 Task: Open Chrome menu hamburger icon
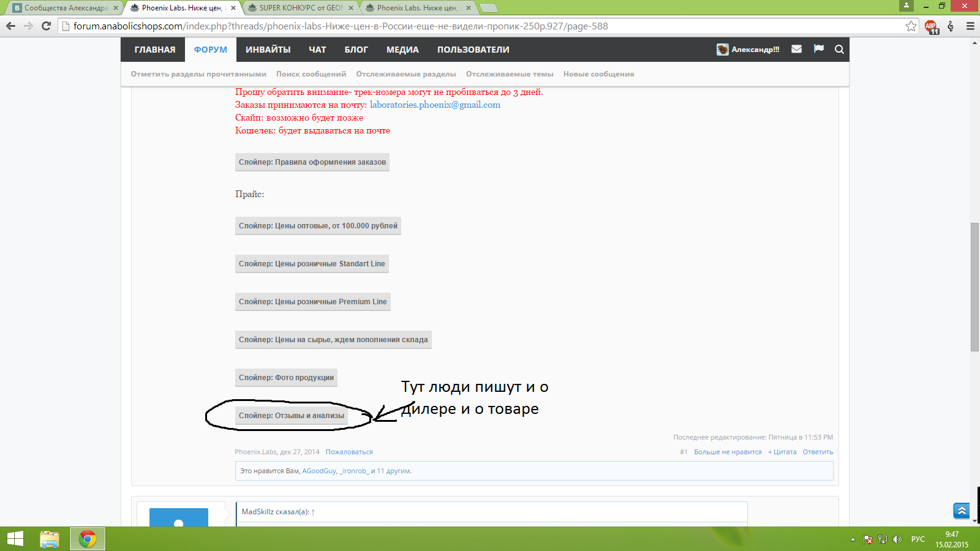pos(970,26)
